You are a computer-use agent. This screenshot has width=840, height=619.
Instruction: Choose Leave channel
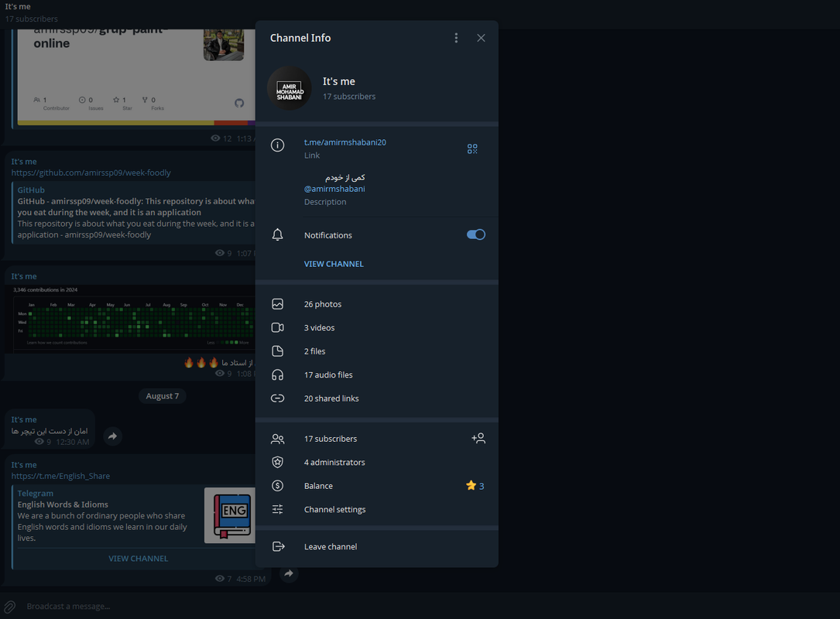point(376,547)
